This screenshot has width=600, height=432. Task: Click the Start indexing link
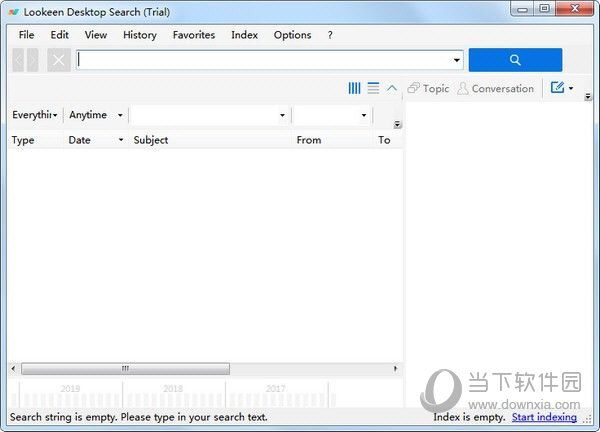pyautogui.click(x=544, y=417)
